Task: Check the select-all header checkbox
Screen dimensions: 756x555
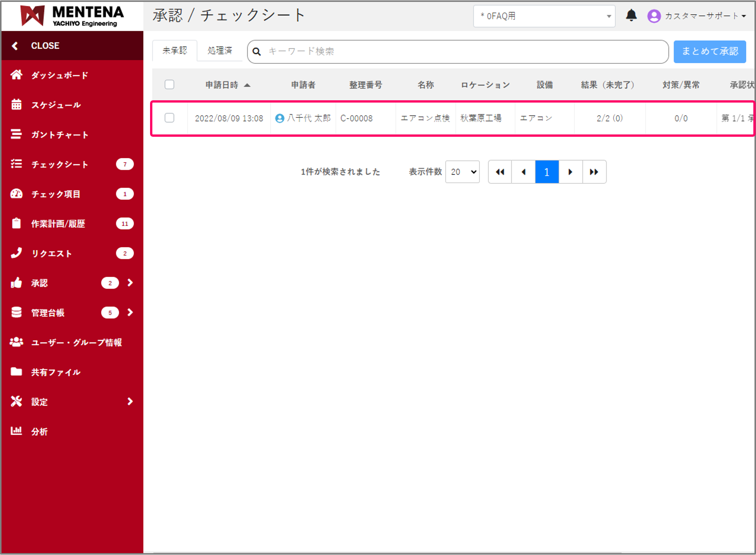Action: [169, 84]
